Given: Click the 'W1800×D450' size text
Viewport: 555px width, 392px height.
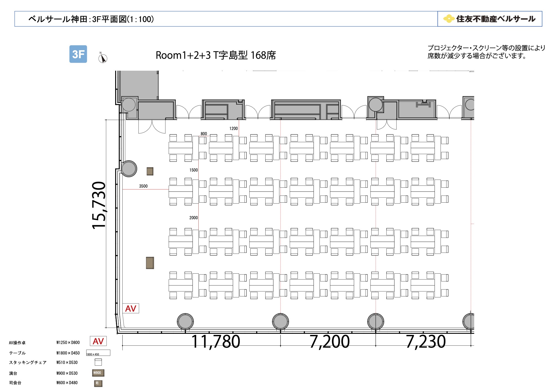Looking at the screenshot, I should (68, 353).
